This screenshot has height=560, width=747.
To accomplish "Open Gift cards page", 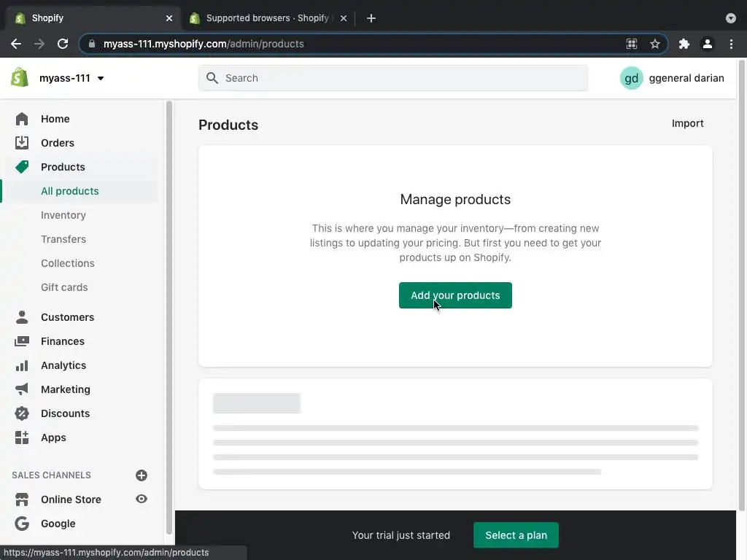I will point(64,287).
